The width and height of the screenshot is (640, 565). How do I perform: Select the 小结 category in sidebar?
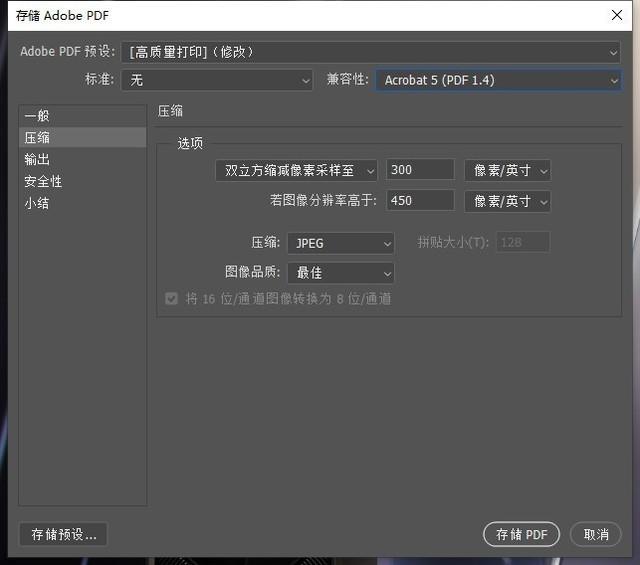pyautogui.click(x=82, y=203)
